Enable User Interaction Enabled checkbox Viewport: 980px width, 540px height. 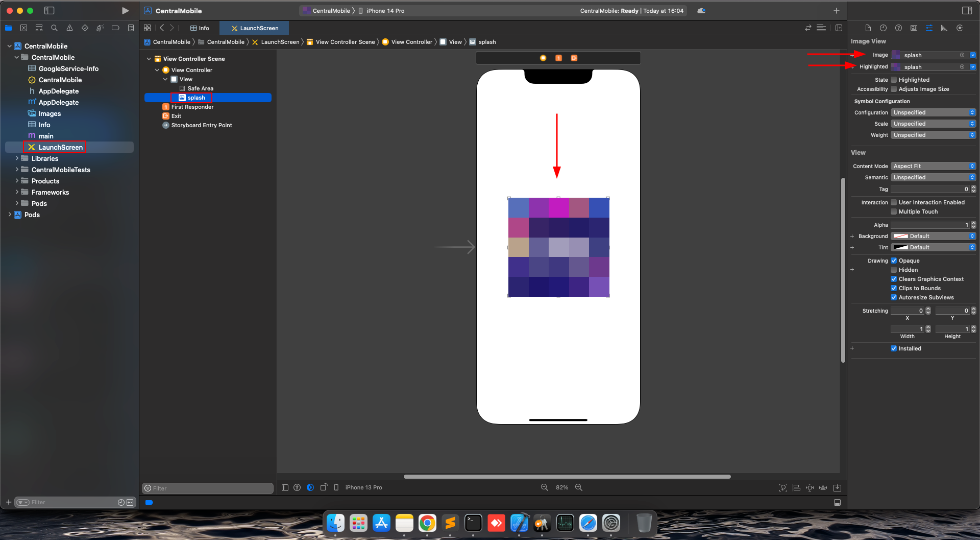(x=894, y=202)
